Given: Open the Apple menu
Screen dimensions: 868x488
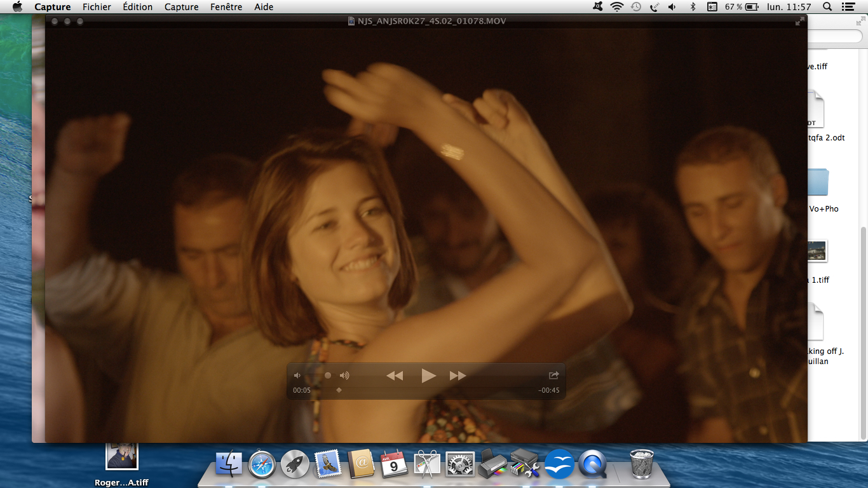Looking at the screenshot, I should (17, 7).
